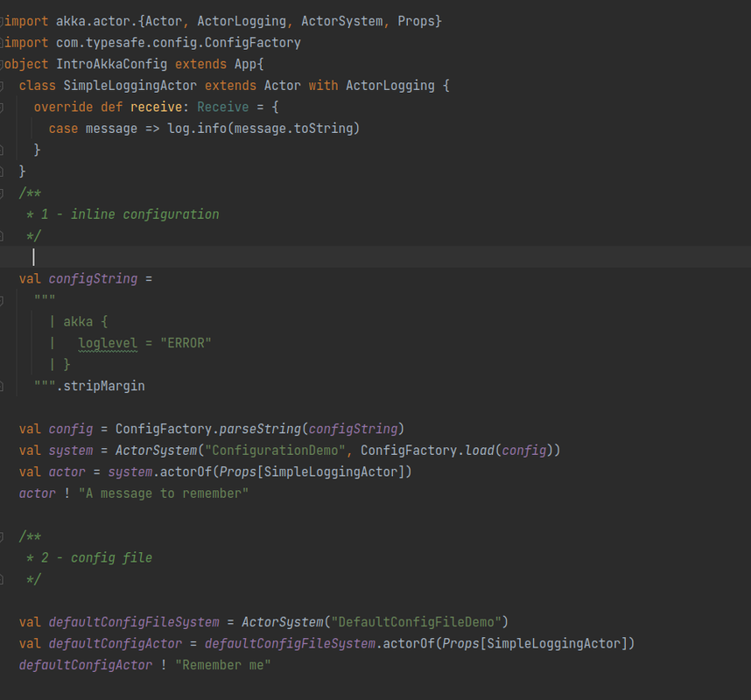Click the 'case' keyword
Screen dimensions: 751x700
coord(63,129)
